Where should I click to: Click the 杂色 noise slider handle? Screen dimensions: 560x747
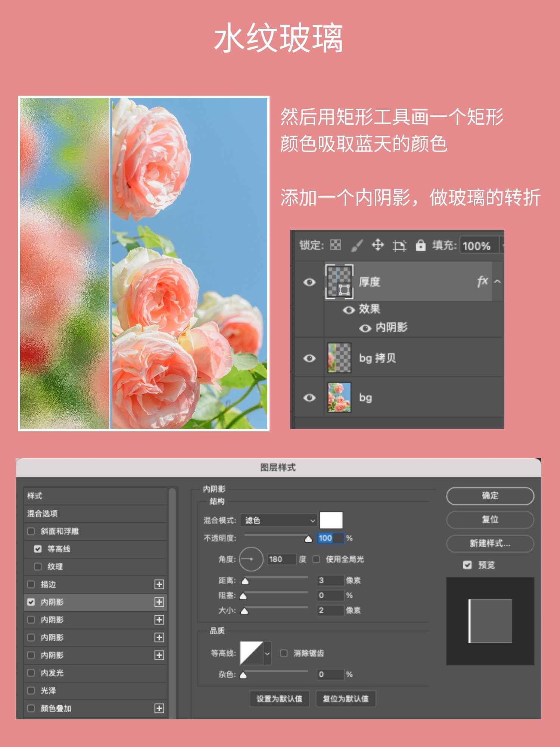[243, 675]
